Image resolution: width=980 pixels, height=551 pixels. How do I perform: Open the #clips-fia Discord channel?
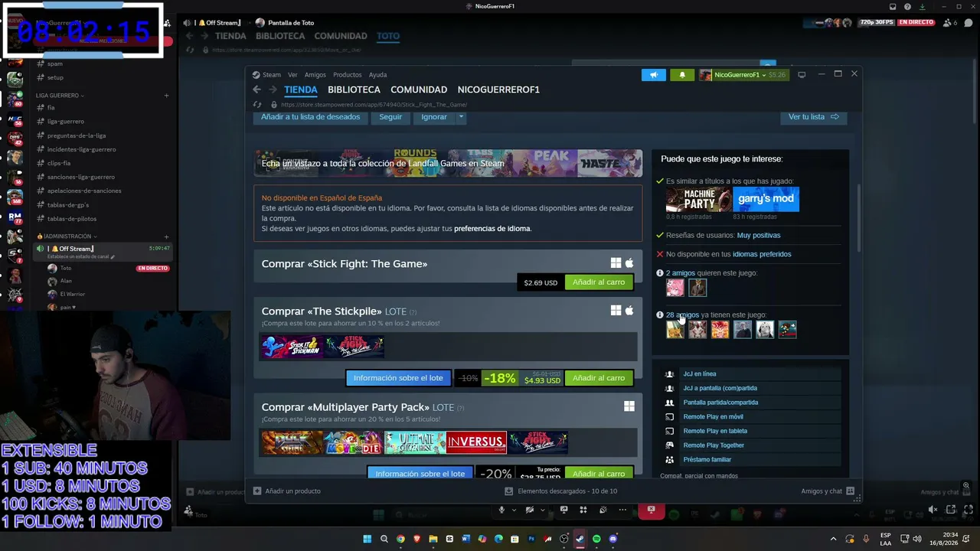pyautogui.click(x=59, y=163)
